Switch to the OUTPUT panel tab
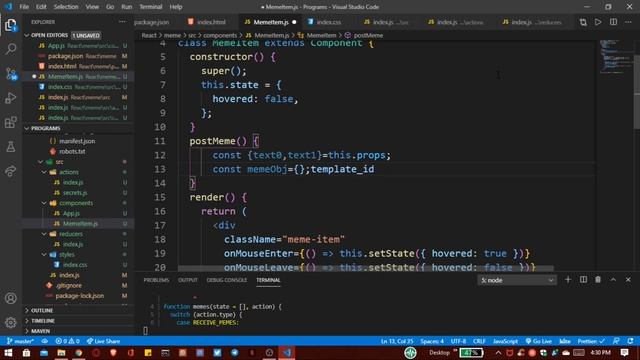The width and height of the screenshot is (640, 360). click(188, 280)
